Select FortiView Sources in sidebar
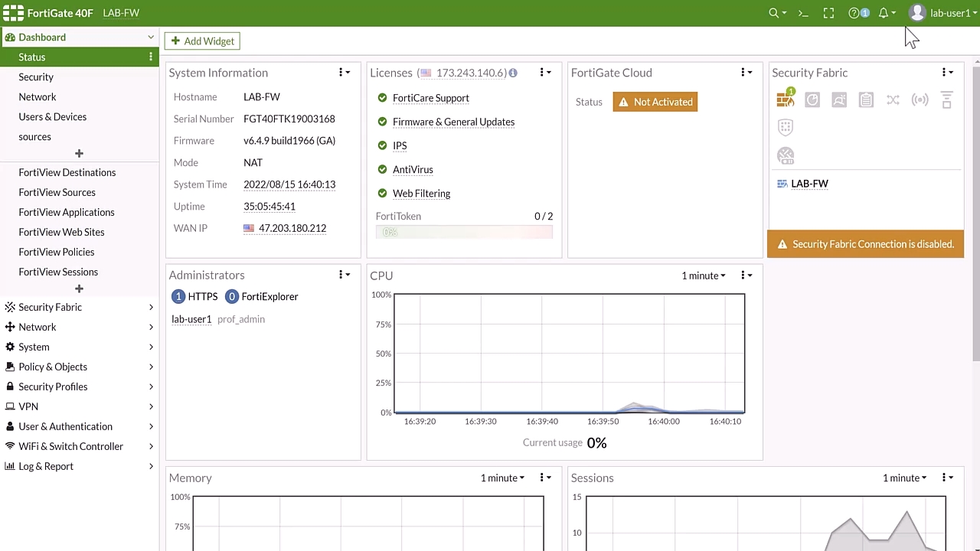 pos(57,192)
